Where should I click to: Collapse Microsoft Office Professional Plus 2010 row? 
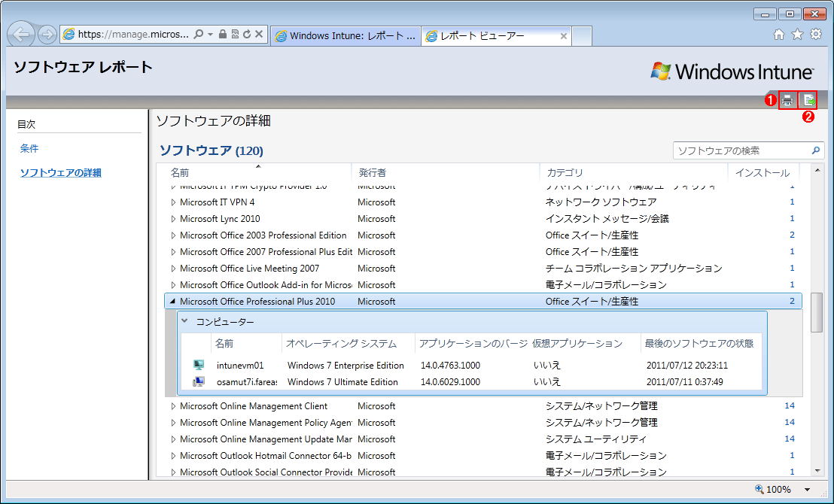pos(172,302)
